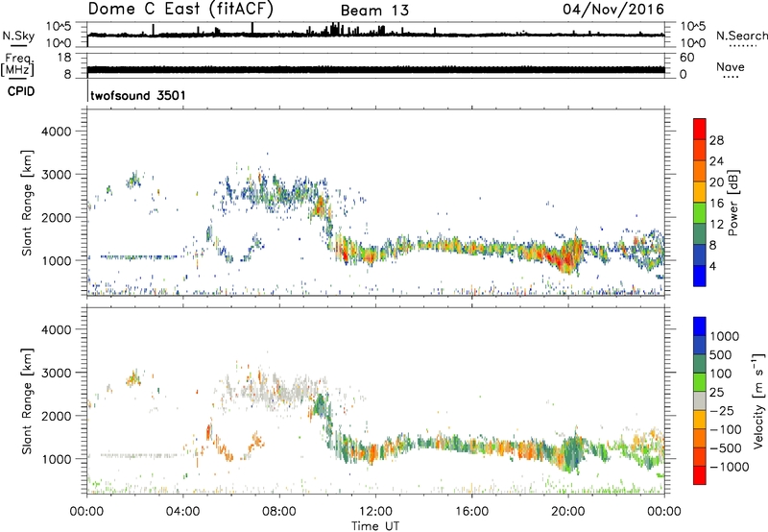Click the Nave axis '60' tick label

tap(686, 58)
